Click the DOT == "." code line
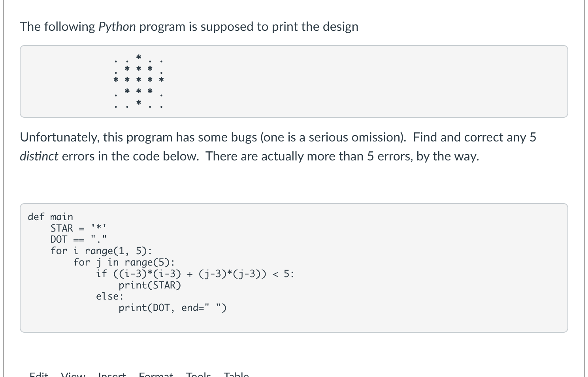 point(79,239)
